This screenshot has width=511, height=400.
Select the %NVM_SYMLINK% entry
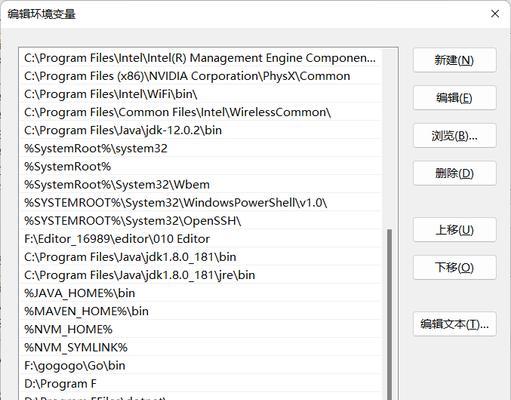pos(200,347)
